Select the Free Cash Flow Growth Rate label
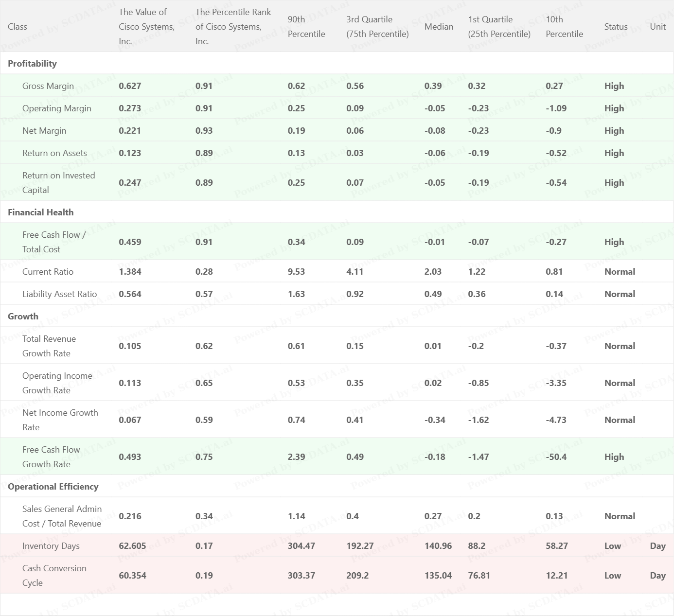Viewport: 674px width, 616px height. [x=51, y=457]
